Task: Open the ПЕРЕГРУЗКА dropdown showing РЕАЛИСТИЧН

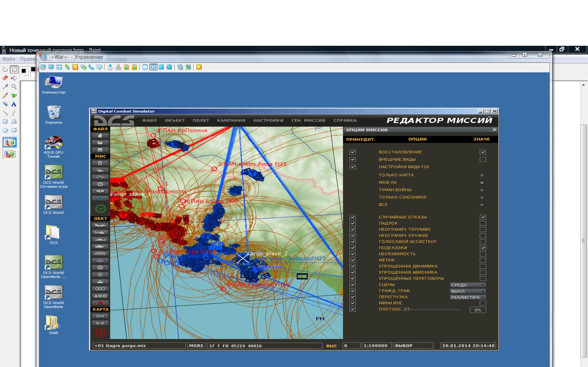Action: pos(468,297)
